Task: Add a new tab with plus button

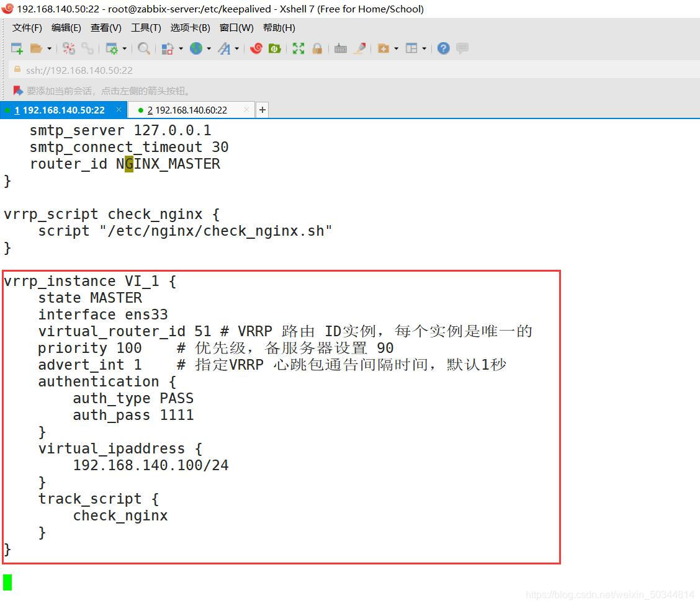Action: click(262, 110)
